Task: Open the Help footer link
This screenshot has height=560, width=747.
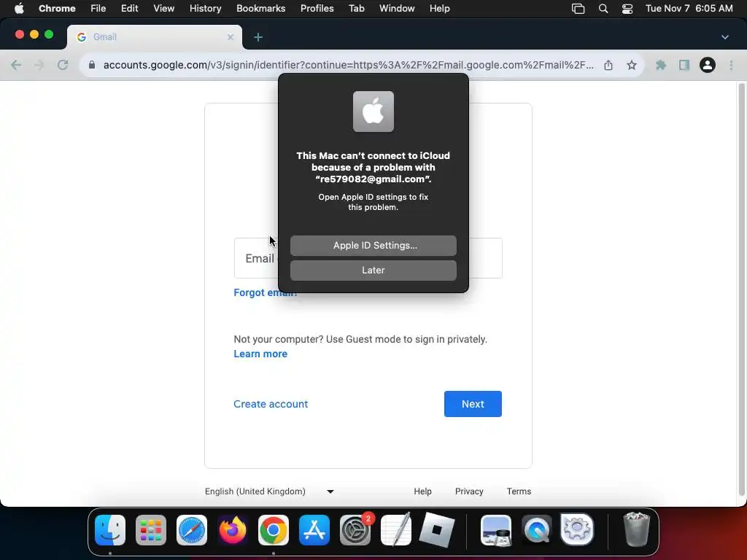Action: point(422,491)
